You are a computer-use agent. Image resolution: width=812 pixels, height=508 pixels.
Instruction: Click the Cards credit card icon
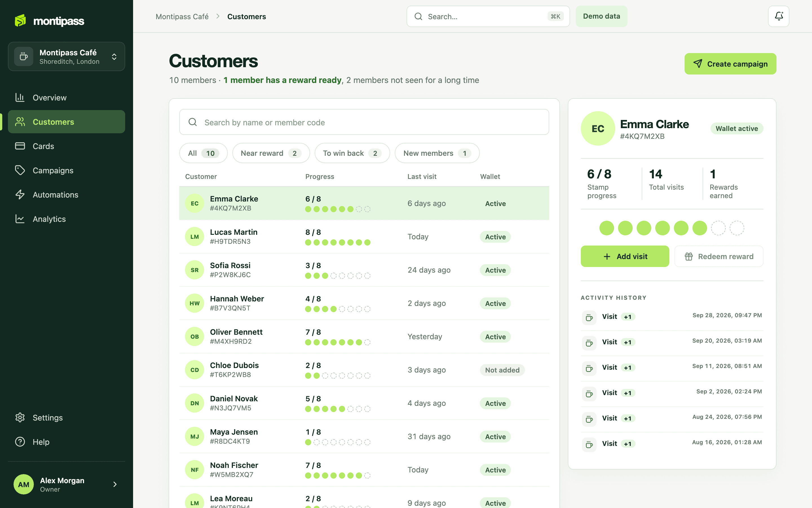point(20,146)
